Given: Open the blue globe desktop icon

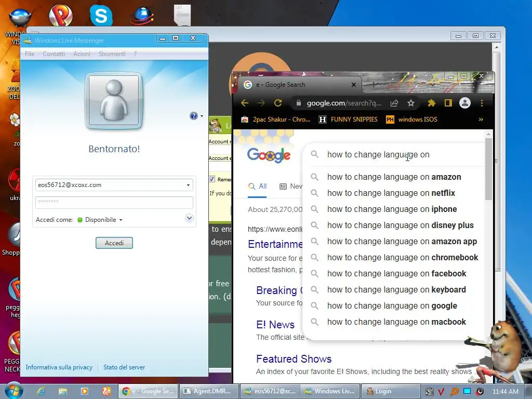Looking at the screenshot, I should coord(142,16).
